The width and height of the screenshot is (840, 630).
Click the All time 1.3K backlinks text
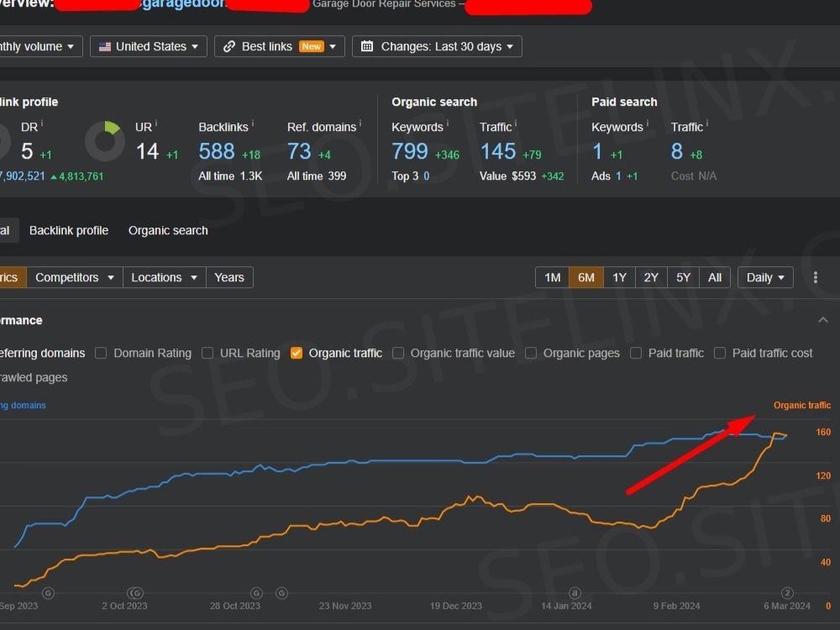tap(230, 176)
